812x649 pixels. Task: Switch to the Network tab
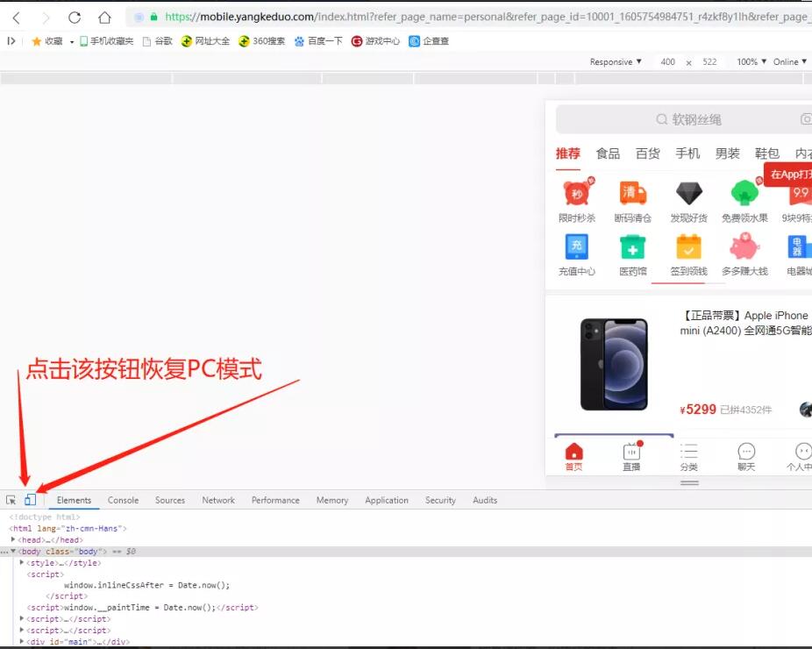(218, 500)
